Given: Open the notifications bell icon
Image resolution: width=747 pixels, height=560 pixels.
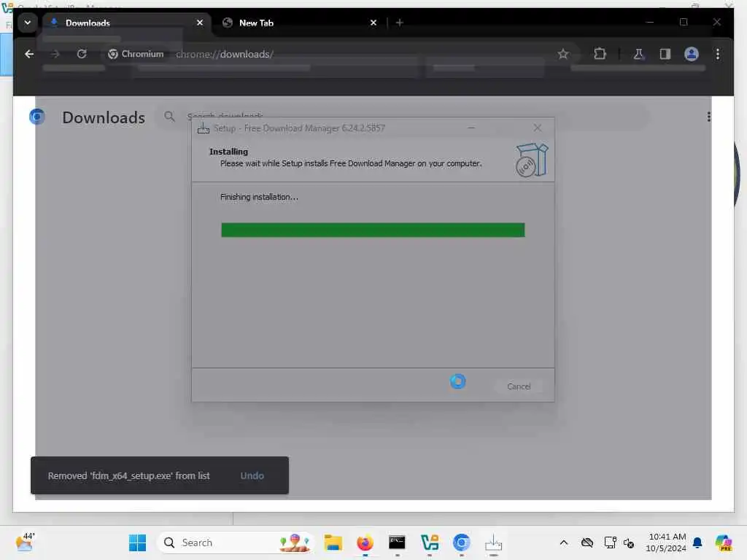Looking at the screenshot, I should (697, 542).
